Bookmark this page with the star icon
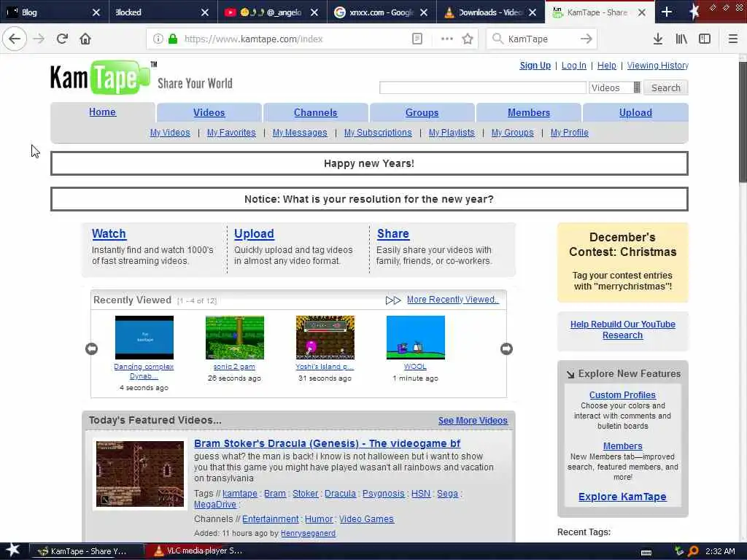The height and width of the screenshot is (560, 747). tap(468, 39)
